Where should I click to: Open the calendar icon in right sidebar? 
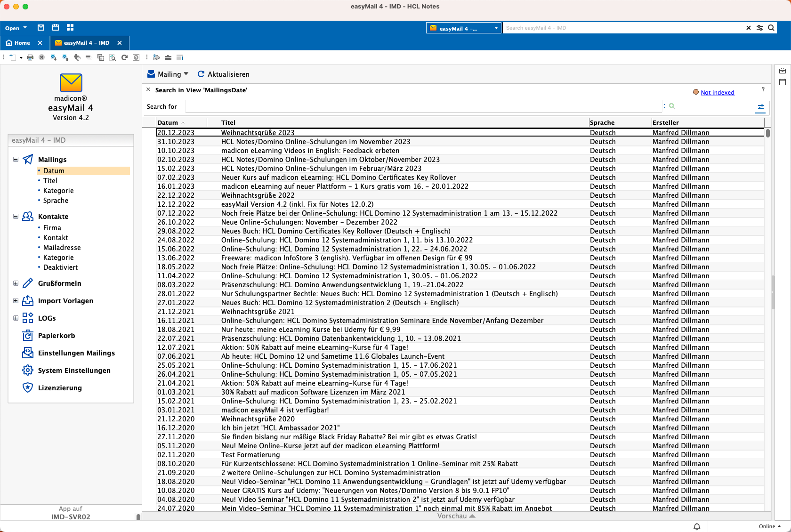click(x=783, y=82)
